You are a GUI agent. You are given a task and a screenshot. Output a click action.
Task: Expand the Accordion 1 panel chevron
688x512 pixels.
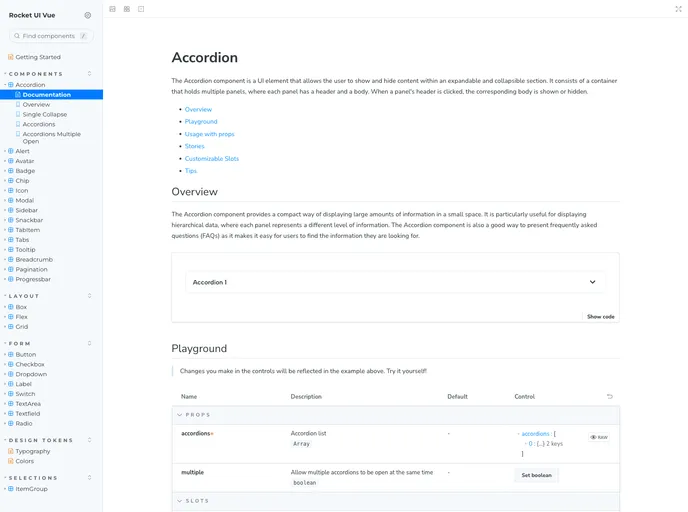tap(592, 282)
